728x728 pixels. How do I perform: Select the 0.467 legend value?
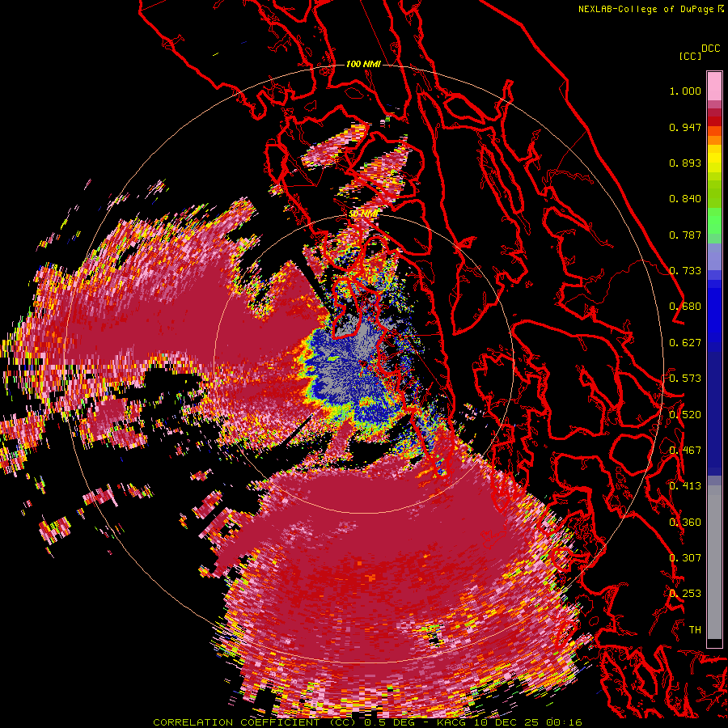685,451
